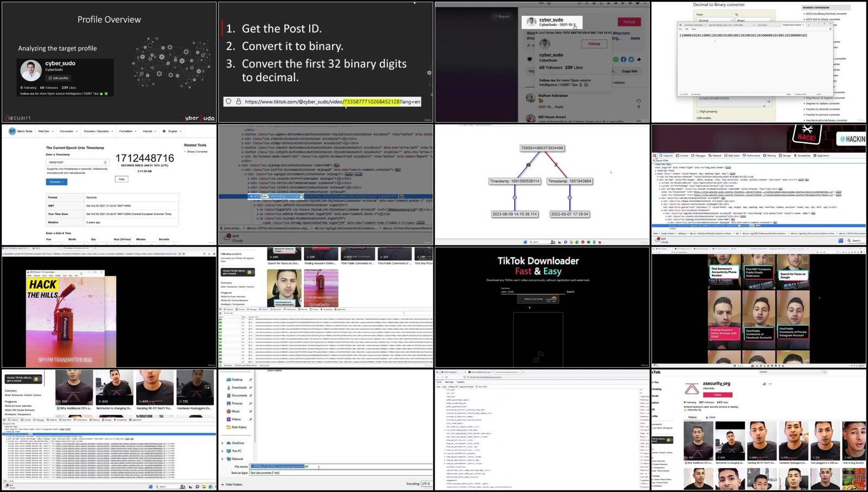This screenshot has height=492, width=868.
Task: Click the Twitter share icon on the post
Action: (x=630, y=60)
